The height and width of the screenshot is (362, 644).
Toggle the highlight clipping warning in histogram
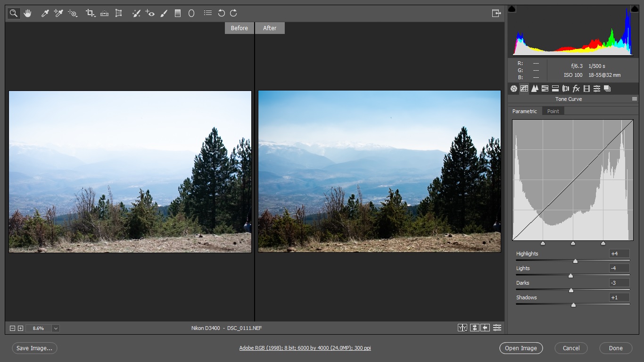pyautogui.click(x=634, y=9)
